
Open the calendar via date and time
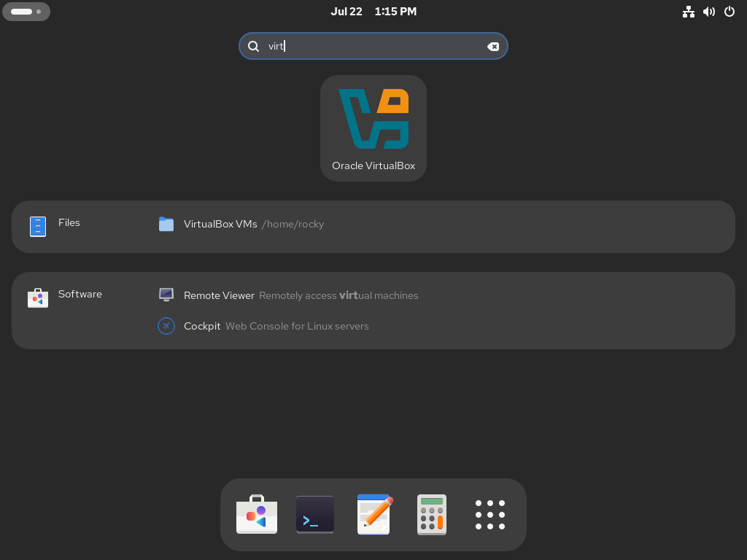373,11
